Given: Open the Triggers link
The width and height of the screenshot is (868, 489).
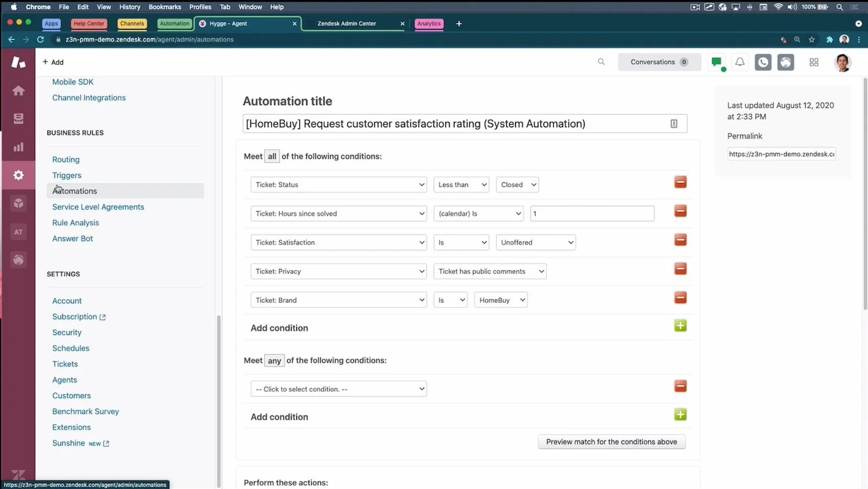Looking at the screenshot, I should (x=67, y=175).
